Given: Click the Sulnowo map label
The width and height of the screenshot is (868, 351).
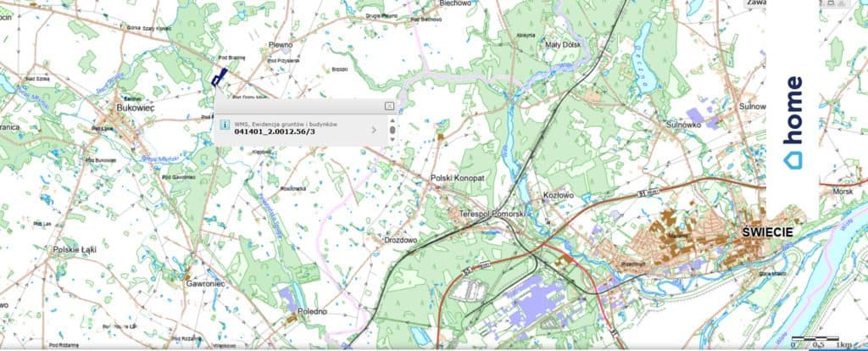Looking at the screenshot, I should 754,106.
